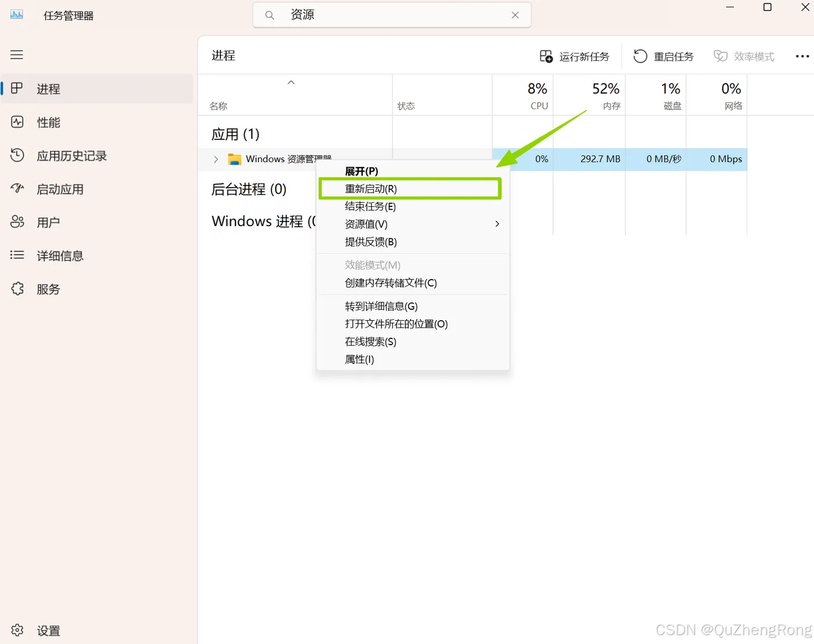Choose 转到详细信息(G) menu item
Image resolution: width=814 pixels, height=644 pixels.
[413, 306]
